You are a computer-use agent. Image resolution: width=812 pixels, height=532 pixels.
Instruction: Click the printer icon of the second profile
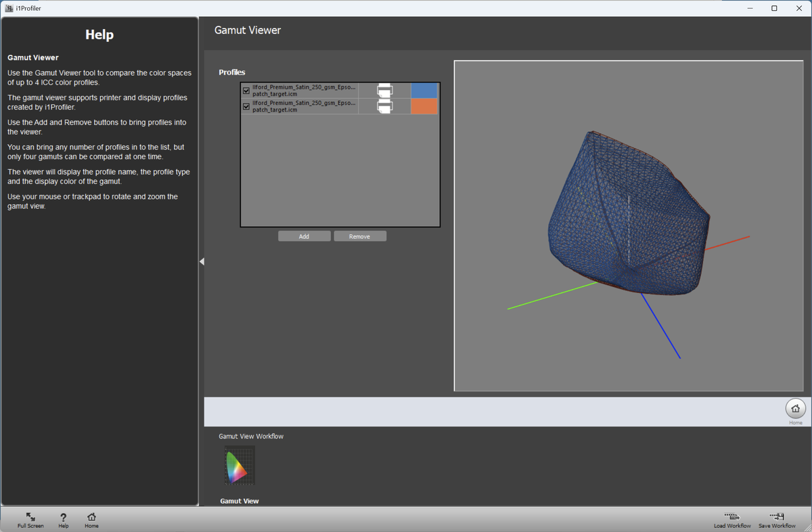(384, 106)
